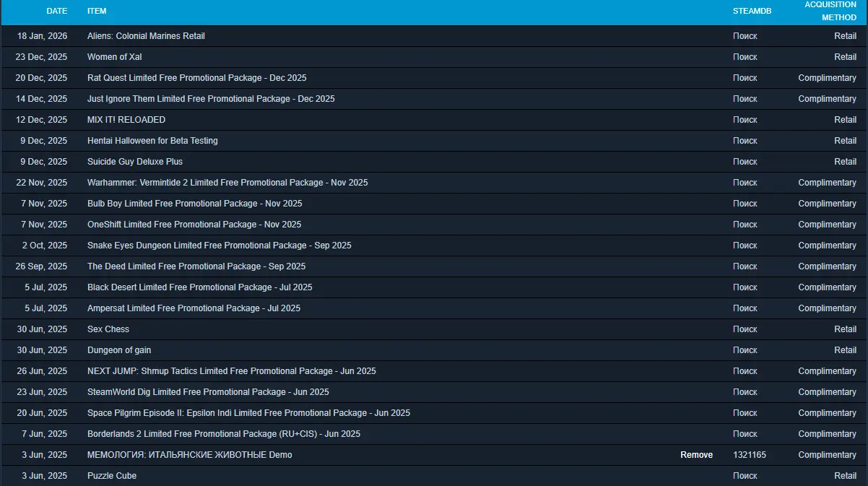Screen dimensions: 868x486
Task: Select the MIX IT! RELOADED item
Action: [x=126, y=120]
